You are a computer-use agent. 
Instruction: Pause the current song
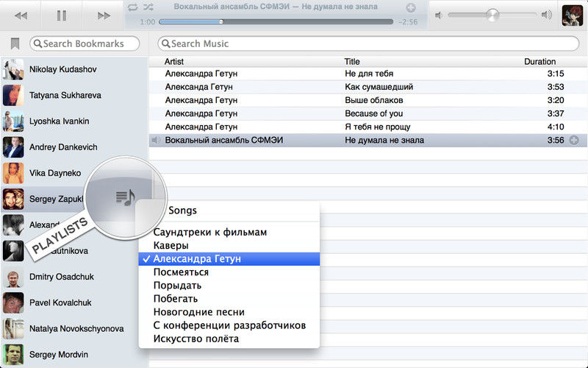[x=62, y=15]
